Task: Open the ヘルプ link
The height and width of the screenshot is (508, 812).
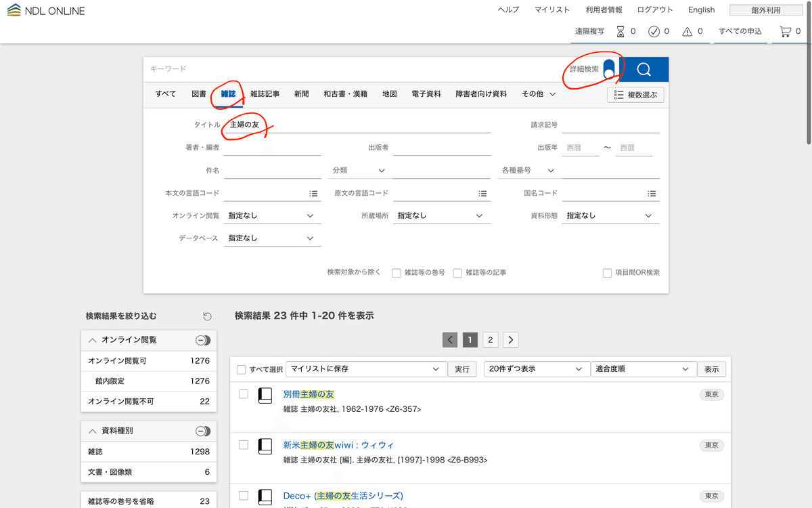Action: point(508,9)
